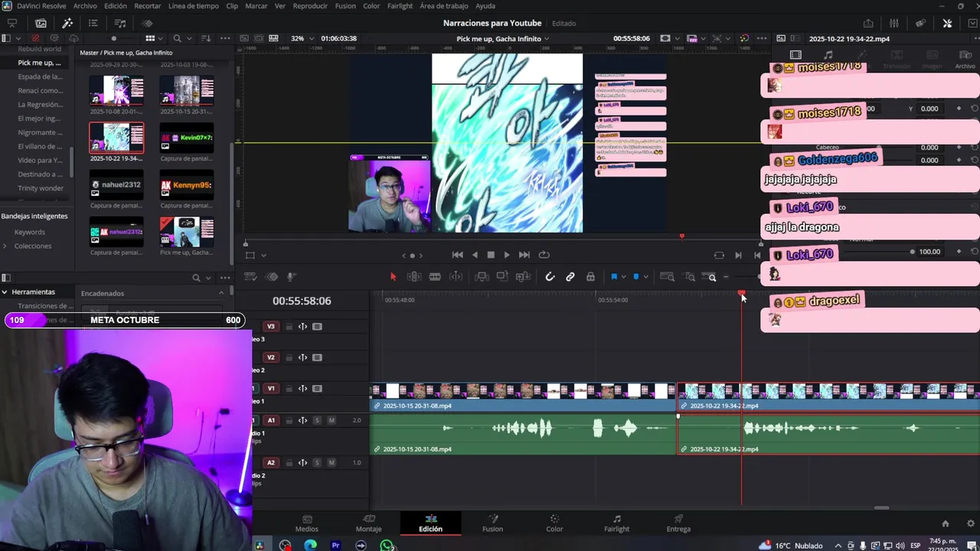Mute the A2 audio track

coord(332,462)
